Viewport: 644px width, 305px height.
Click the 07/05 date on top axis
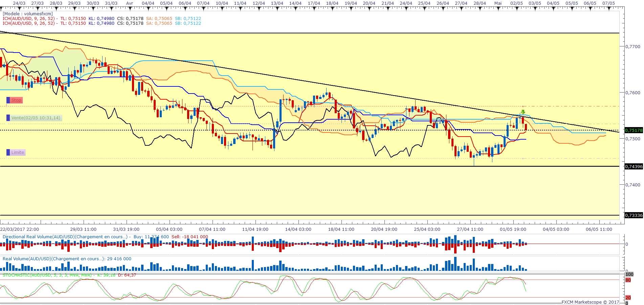[608, 3]
